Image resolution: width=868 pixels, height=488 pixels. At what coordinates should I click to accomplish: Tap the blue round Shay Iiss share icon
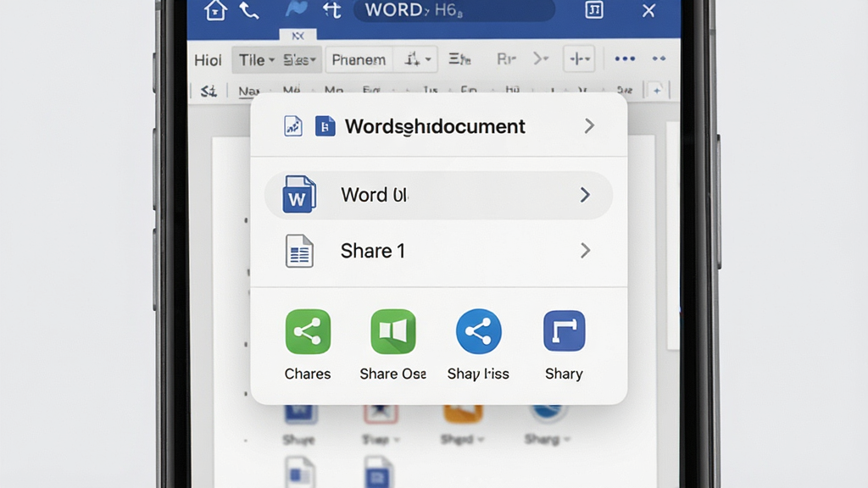(x=479, y=331)
